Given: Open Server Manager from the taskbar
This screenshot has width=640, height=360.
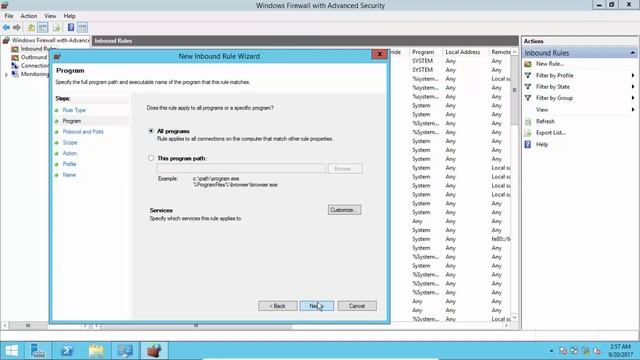Looking at the screenshot, I should pos(38,351).
